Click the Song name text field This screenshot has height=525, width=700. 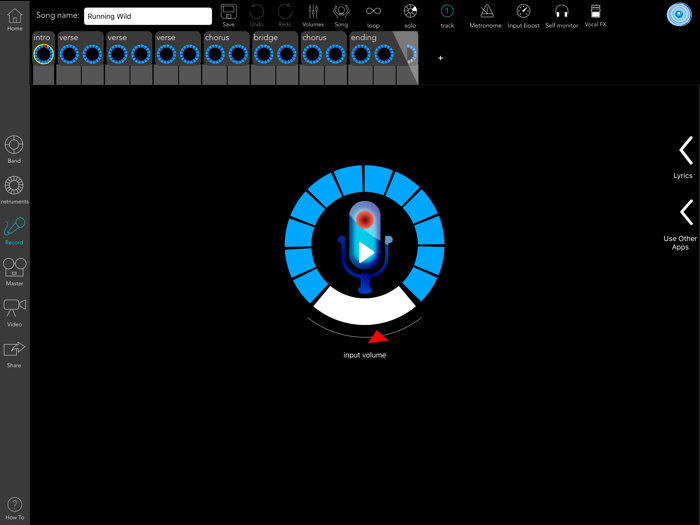point(148,16)
